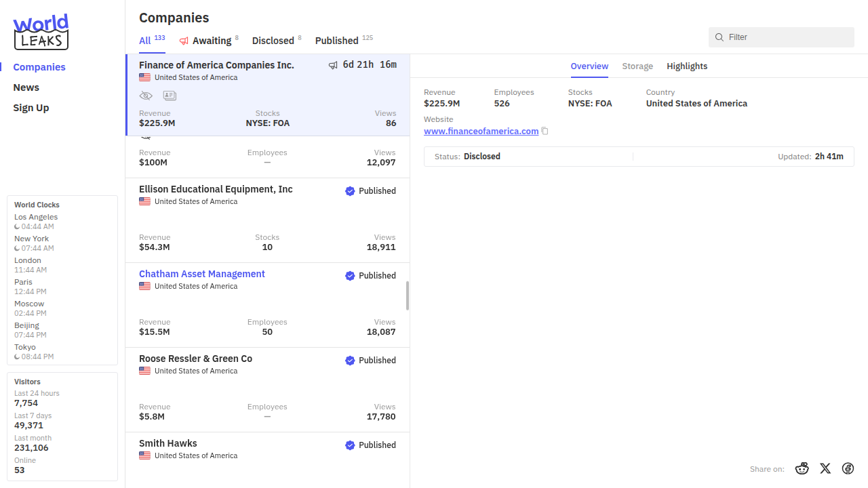Click the crossed-eye icon on Finance of America card
The image size is (868, 488).
point(146,96)
